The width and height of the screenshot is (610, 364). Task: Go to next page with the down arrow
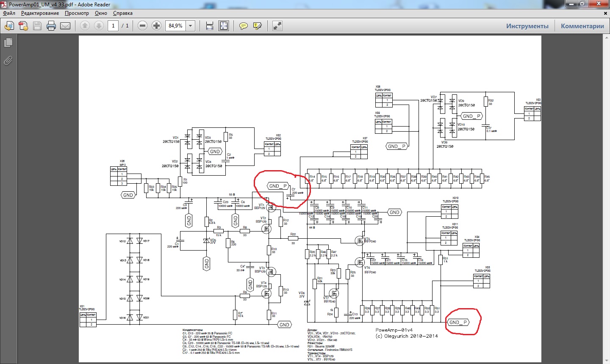click(x=99, y=26)
